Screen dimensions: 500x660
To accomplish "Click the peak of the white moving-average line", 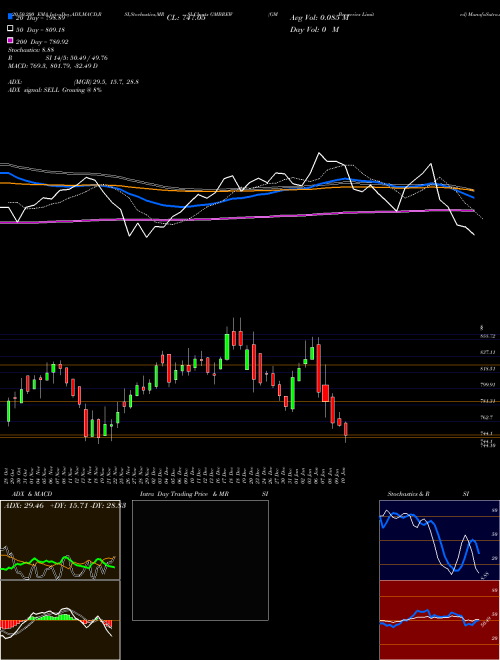I will 319,153.
